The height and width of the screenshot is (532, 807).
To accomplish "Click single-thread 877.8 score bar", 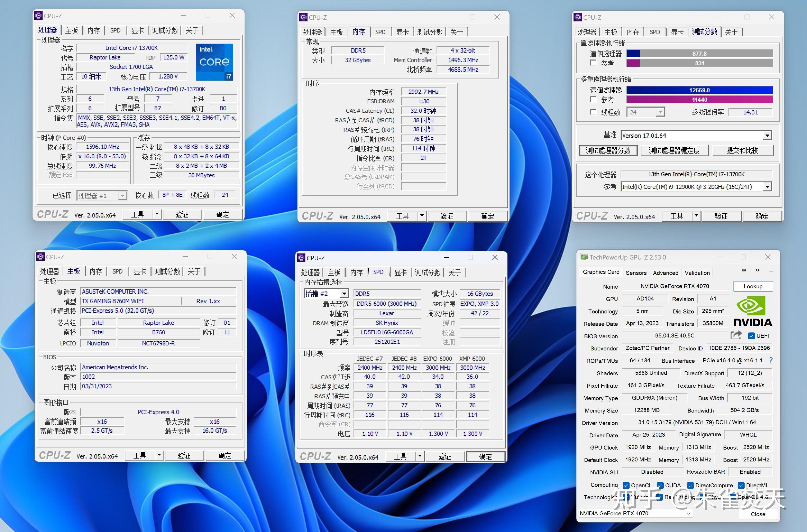I will tap(699, 54).
